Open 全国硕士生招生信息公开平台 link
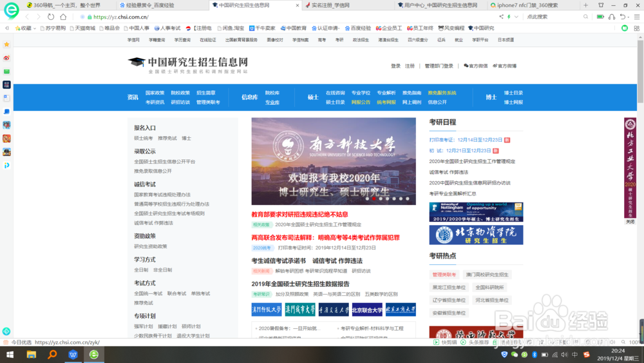 165,162
